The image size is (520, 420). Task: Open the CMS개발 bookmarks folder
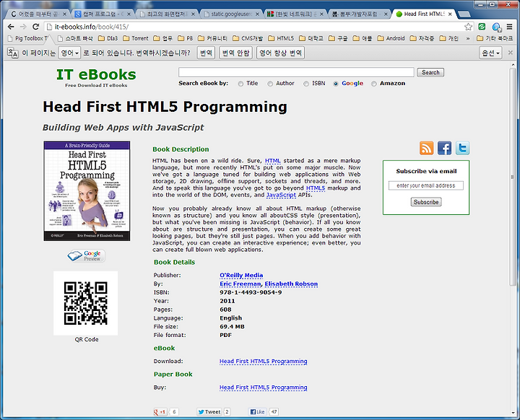tap(248, 38)
